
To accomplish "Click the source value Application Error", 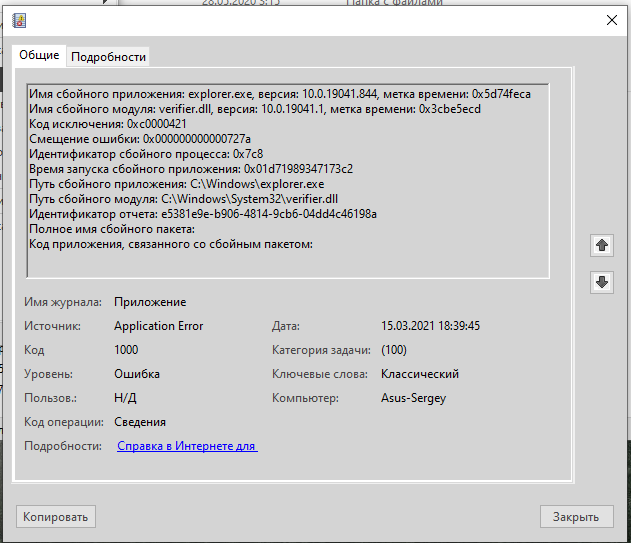I will (x=159, y=326).
